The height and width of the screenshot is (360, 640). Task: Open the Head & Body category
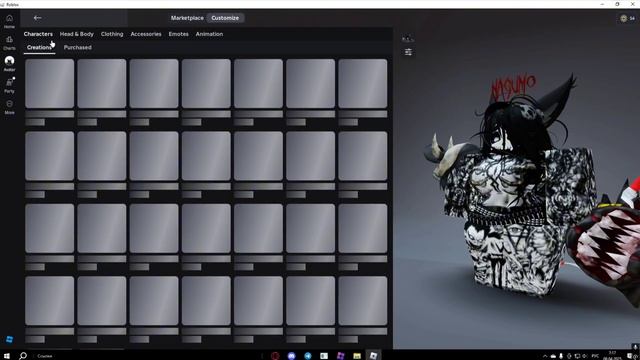pyautogui.click(x=77, y=34)
